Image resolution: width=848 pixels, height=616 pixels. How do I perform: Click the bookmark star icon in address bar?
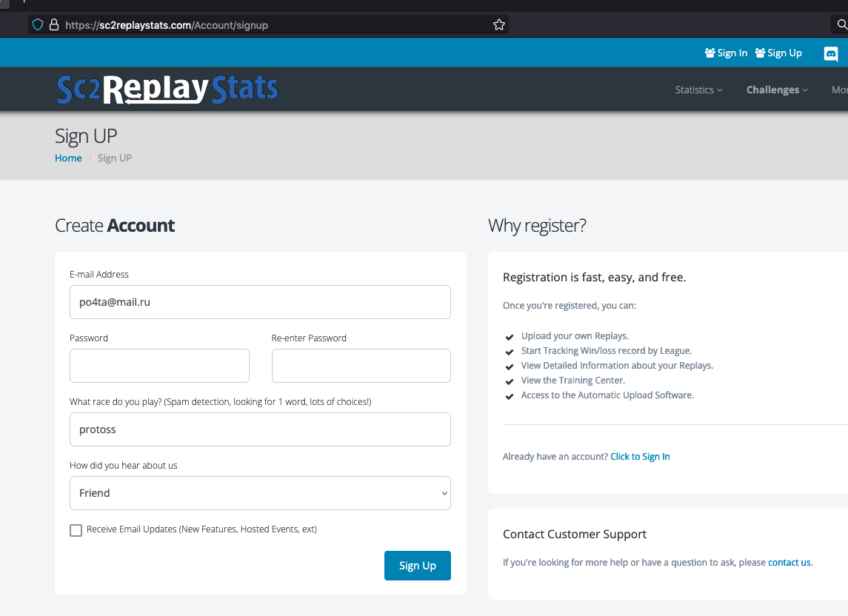499,25
